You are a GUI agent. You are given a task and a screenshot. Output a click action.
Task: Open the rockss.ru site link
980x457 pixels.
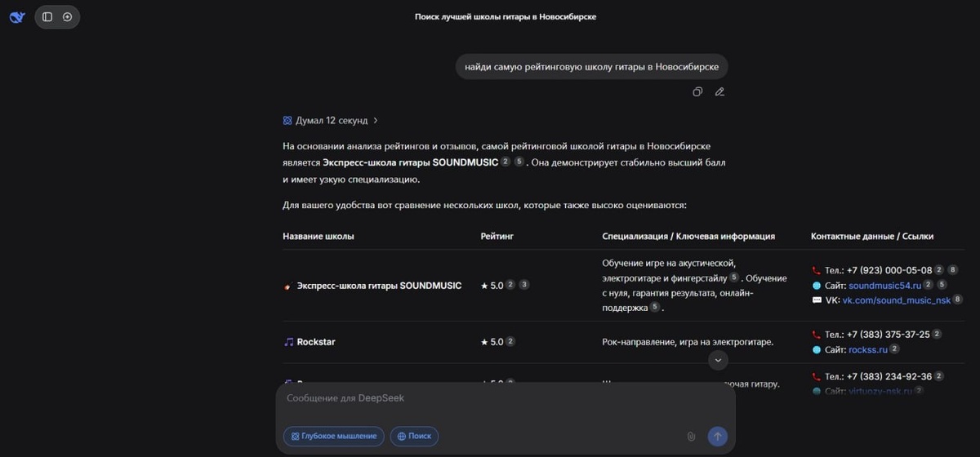pos(867,350)
